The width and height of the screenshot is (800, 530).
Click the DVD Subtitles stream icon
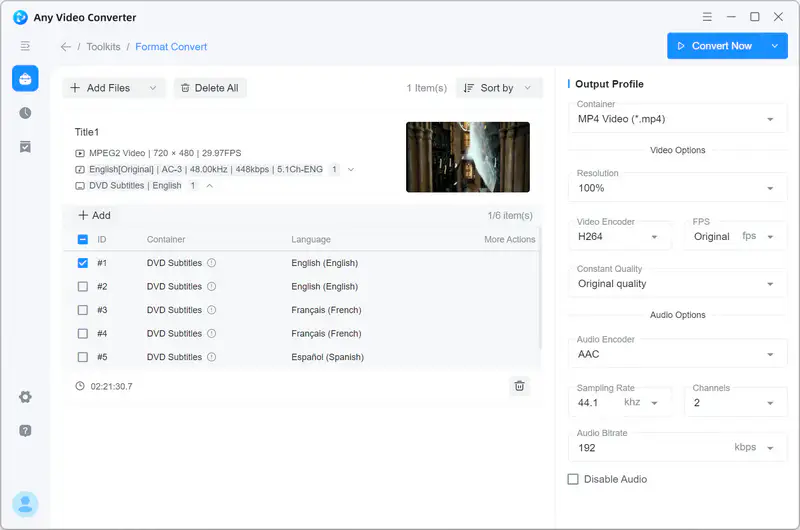click(x=80, y=186)
